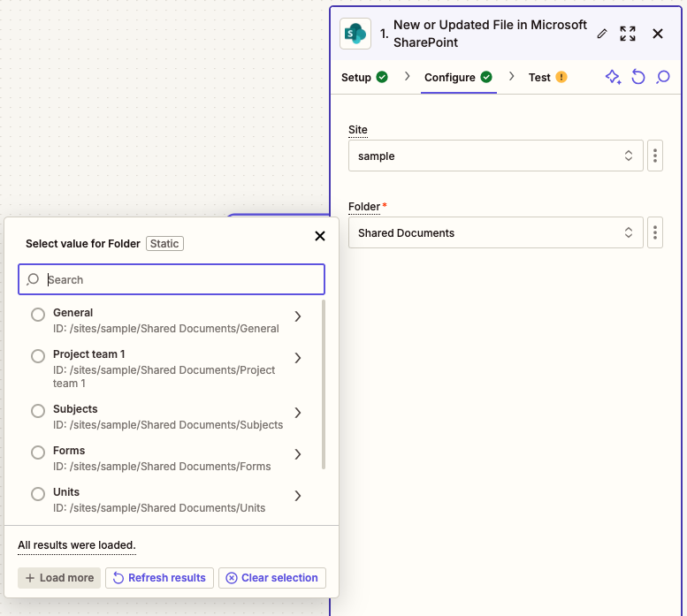
Task: Click the undo/refresh arrow icon in header
Action: (x=638, y=78)
